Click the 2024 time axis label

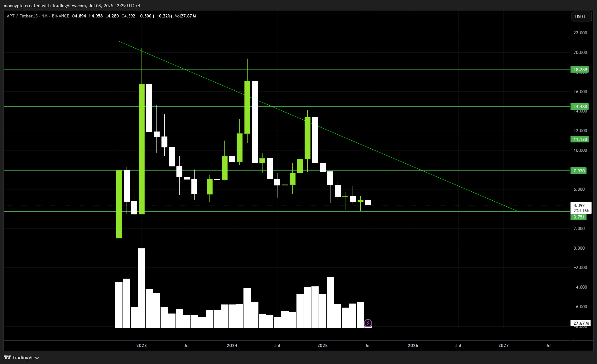pos(232,345)
